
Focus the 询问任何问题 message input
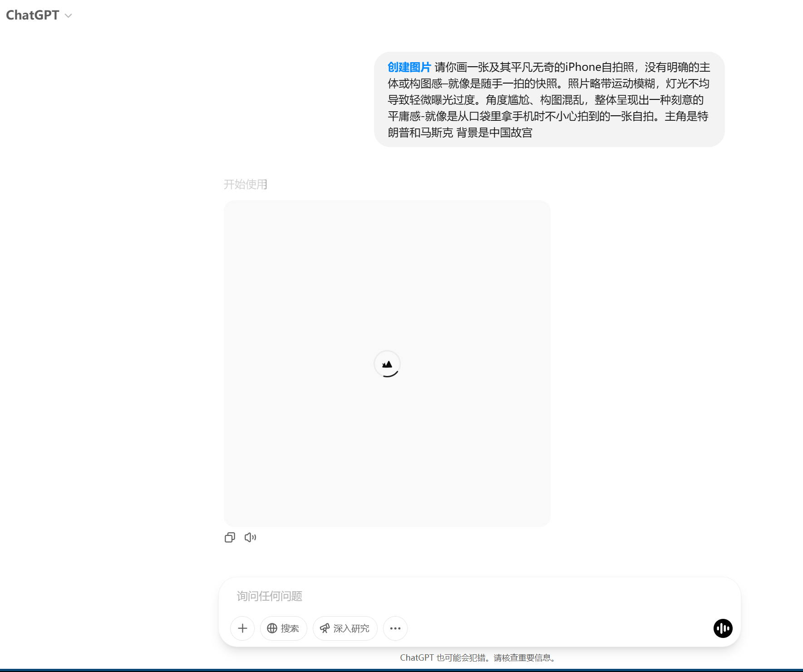pyautogui.click(x=479, y=596)
